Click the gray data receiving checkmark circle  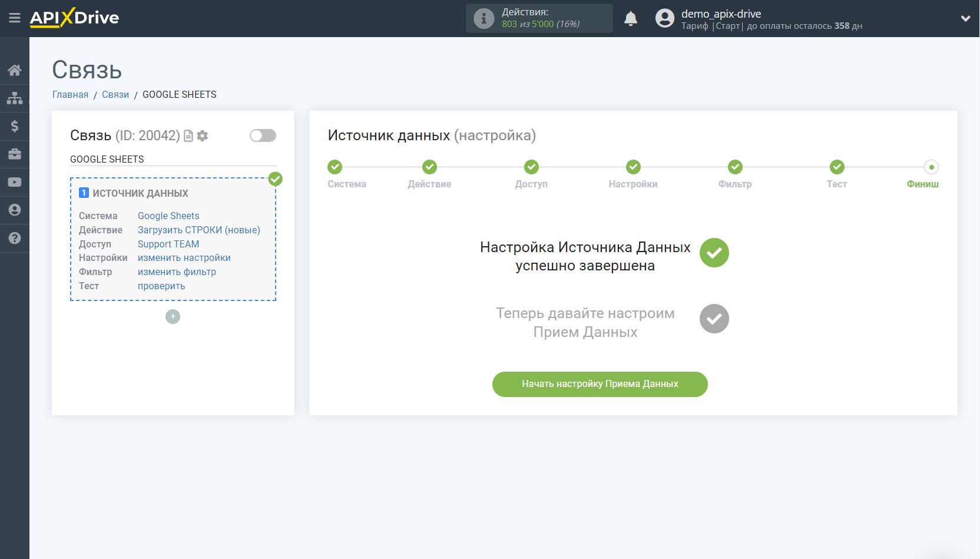point(714,319)
